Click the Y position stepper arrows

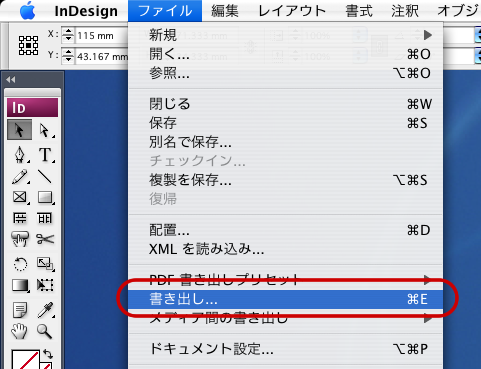point(68,56)
